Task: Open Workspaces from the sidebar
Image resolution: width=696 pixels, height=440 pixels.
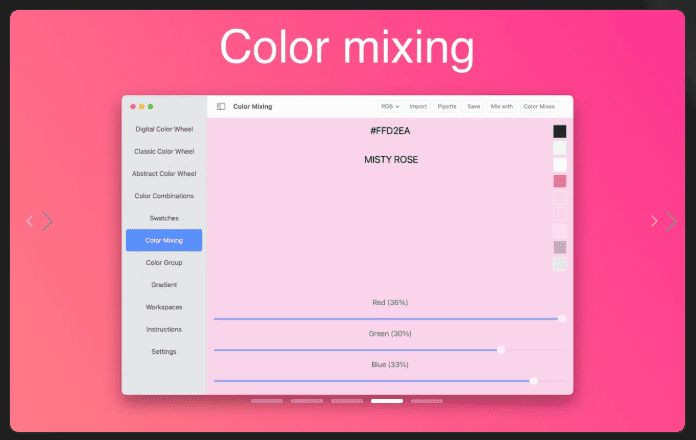Action: click(x=164, y=307)
